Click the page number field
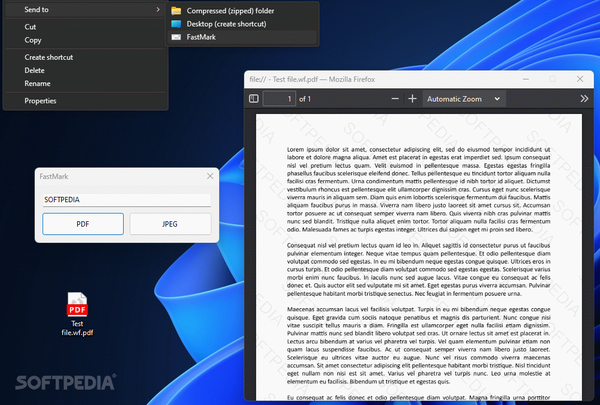The image size is (600, 405). click(x=279, y=99)
